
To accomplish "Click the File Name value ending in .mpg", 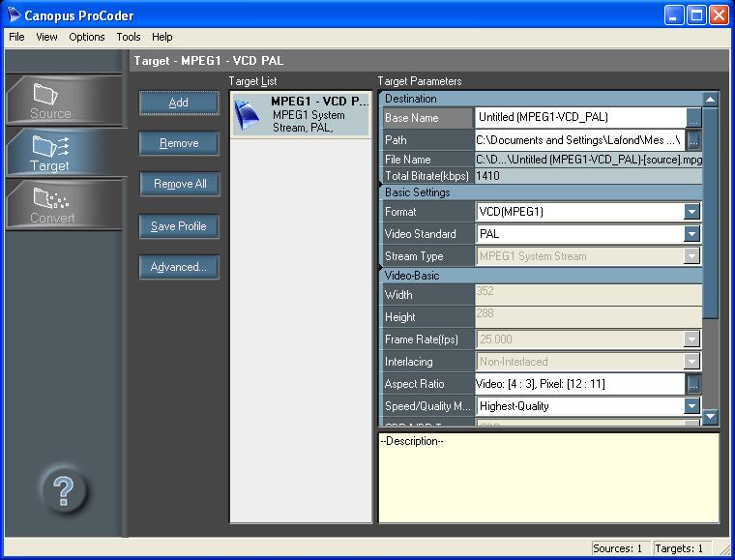I will click(x=588, y=160).
